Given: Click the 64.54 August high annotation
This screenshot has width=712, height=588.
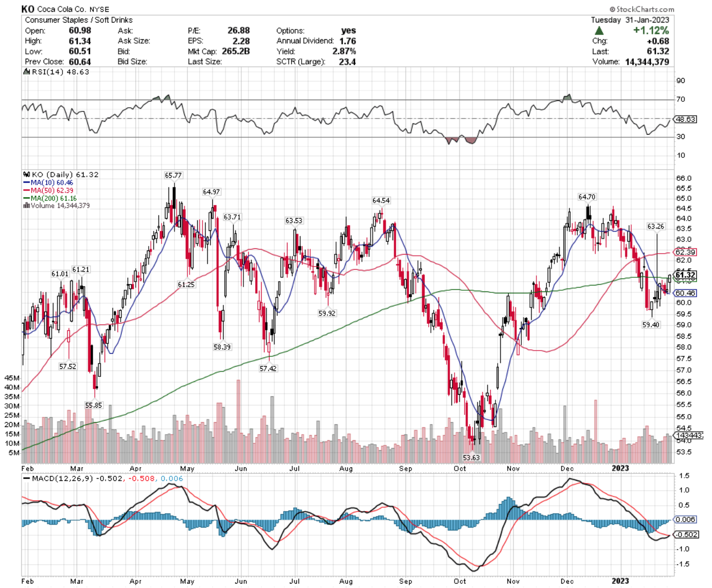Looking at the screenshot, I should (x=381, y=201).
